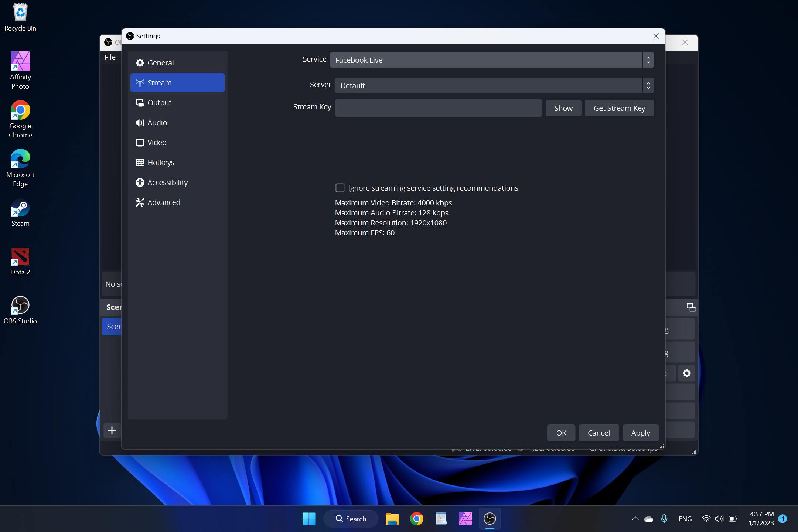
Task: Click the OneDrive cloud tray icon
Action: pyautogui.click(x=649, y=519)
